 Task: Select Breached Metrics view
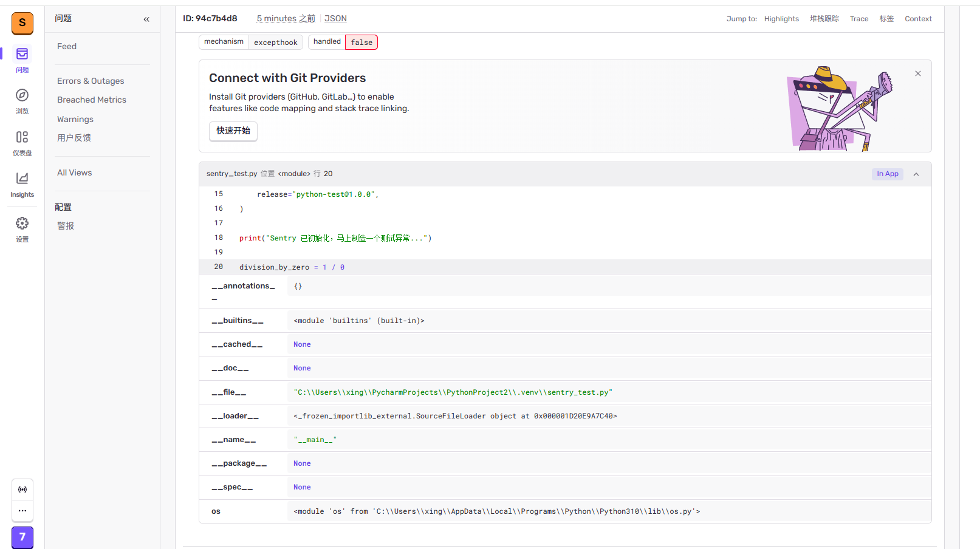coord(92,100)
